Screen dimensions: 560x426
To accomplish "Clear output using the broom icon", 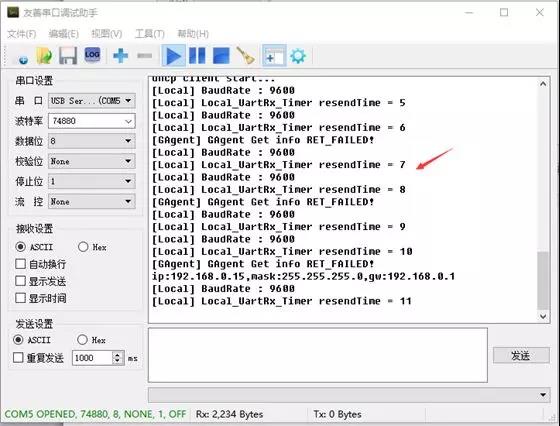I will click(245, 56).
